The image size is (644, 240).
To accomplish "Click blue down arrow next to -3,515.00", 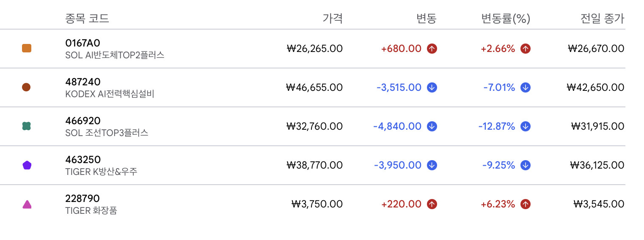I will pos(432,87).
